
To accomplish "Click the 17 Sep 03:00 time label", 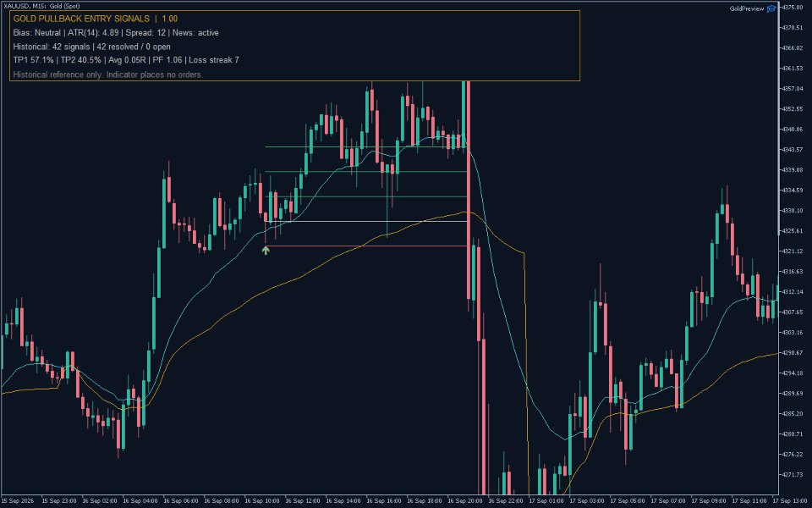I will [x=587, y=501].
